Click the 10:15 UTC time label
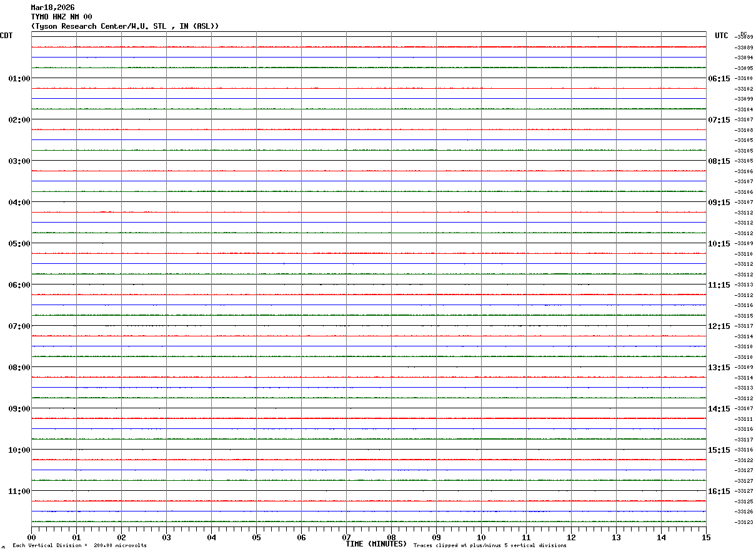Screen dimensions: 756x554 pos(719,244)
